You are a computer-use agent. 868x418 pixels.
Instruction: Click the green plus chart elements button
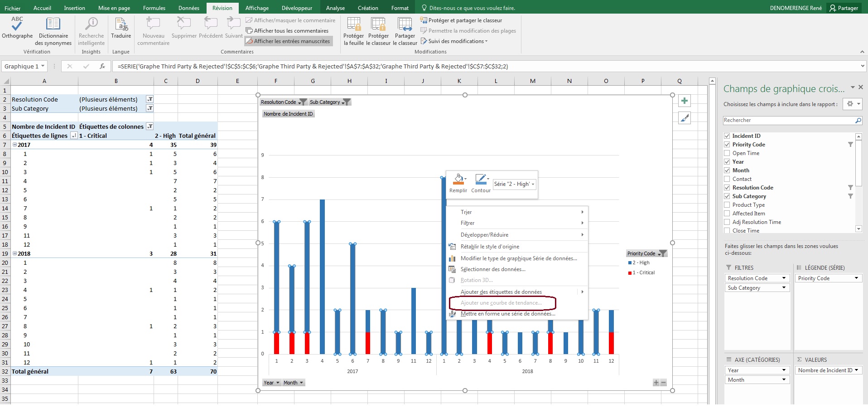(x=685, y=101)
